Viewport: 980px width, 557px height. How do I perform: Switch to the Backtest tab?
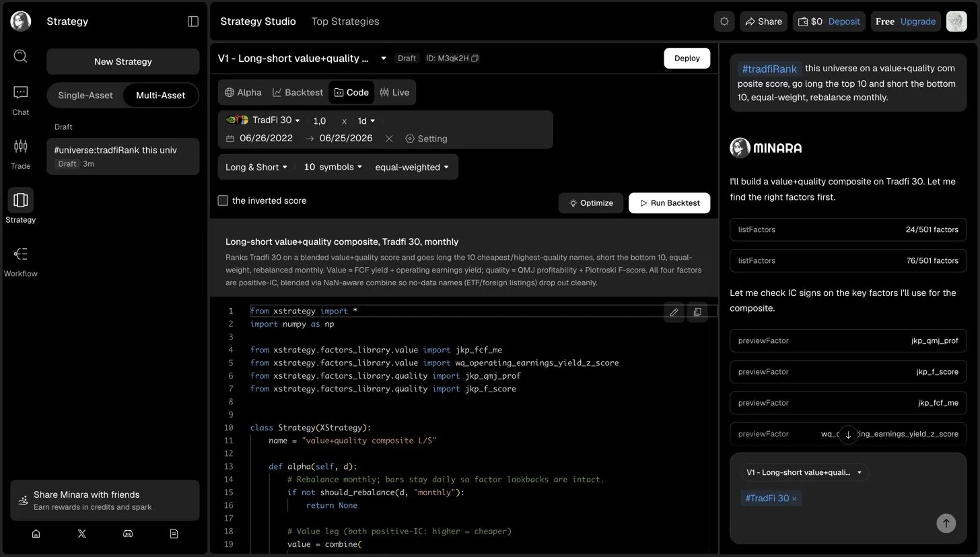(x=297, y=92)
